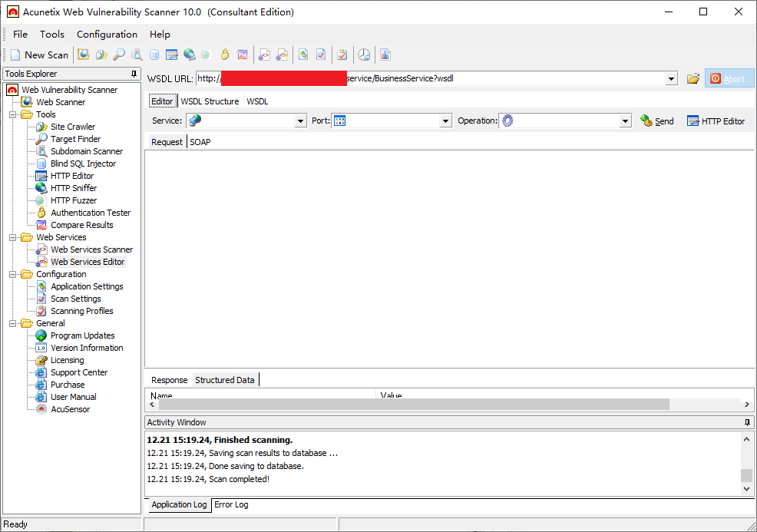Select Web Services Scanner in tree

coord(92,249)
